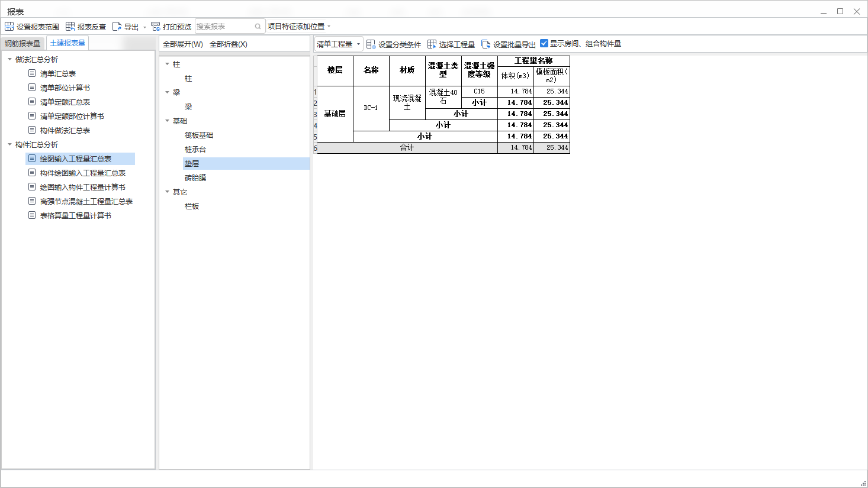
Task: Click the document icon beside 清单定额部位计算书
Action: [32, 116]
